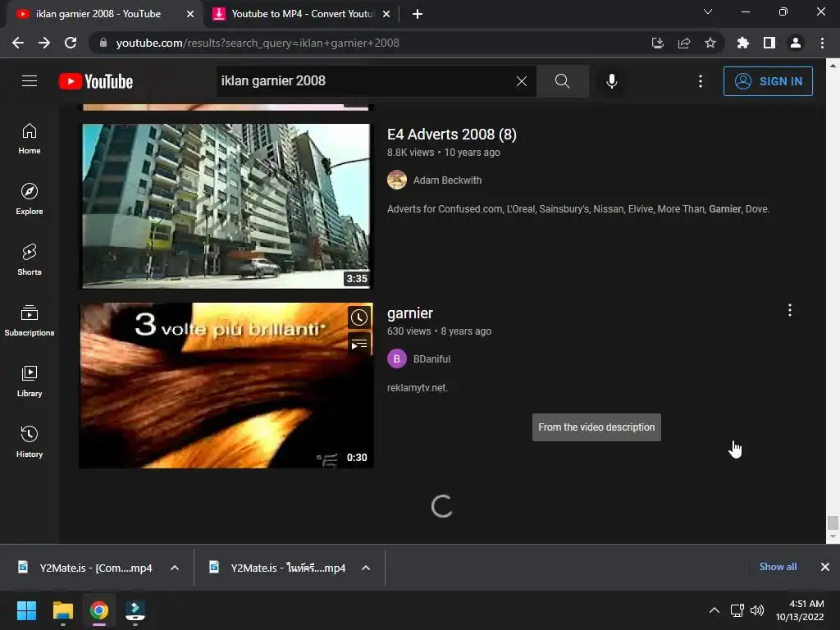
Task: Switch to the iklan garnier 2008 YouTube tab
Action: [x=98, y=14]
